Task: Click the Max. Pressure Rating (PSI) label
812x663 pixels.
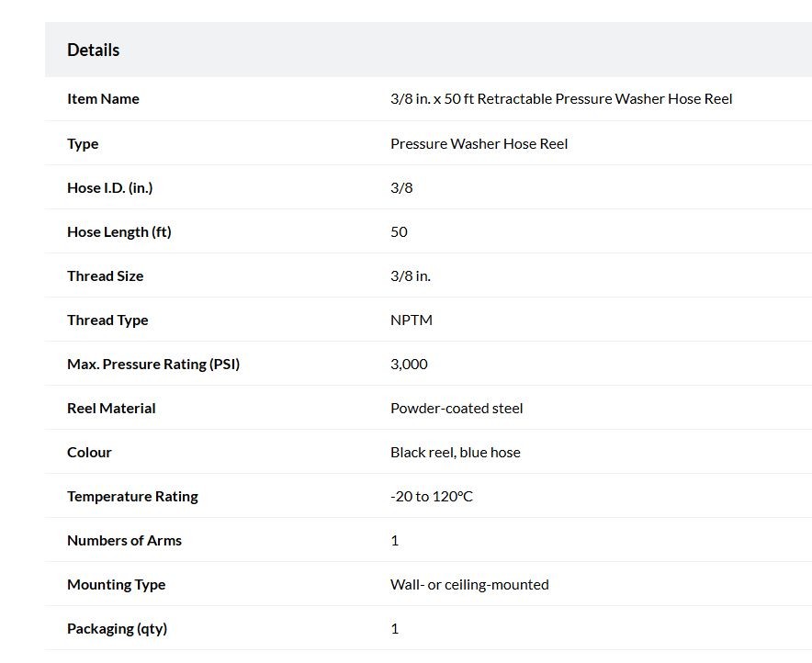Action: click(x=153, y=365)
